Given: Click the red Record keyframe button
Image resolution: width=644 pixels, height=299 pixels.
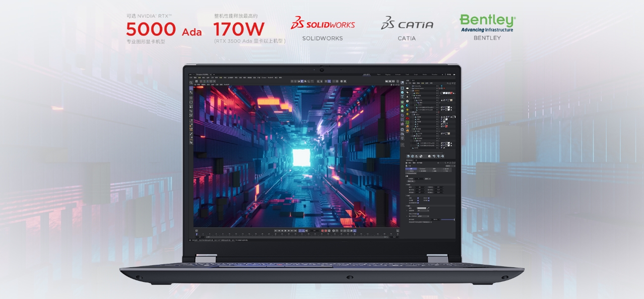Looking at the screenshot, I should [x=323, y=230].
